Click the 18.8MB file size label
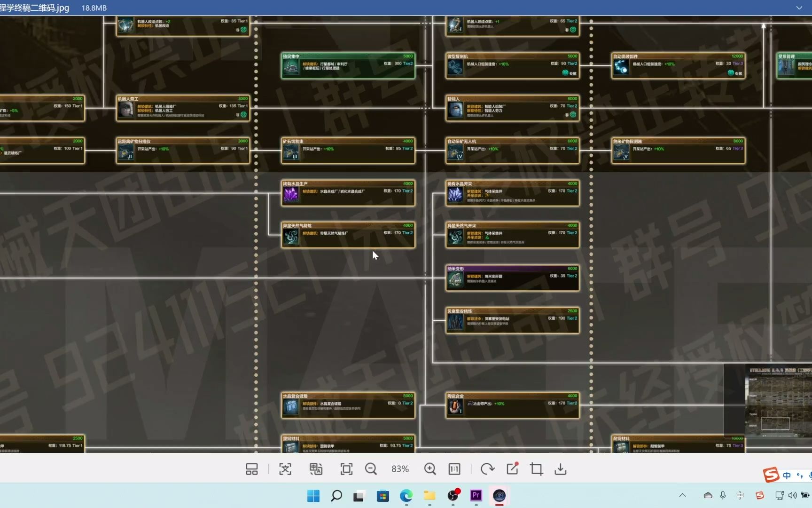Viewport: 812px width, 508px height. click(x=94, y=8)
